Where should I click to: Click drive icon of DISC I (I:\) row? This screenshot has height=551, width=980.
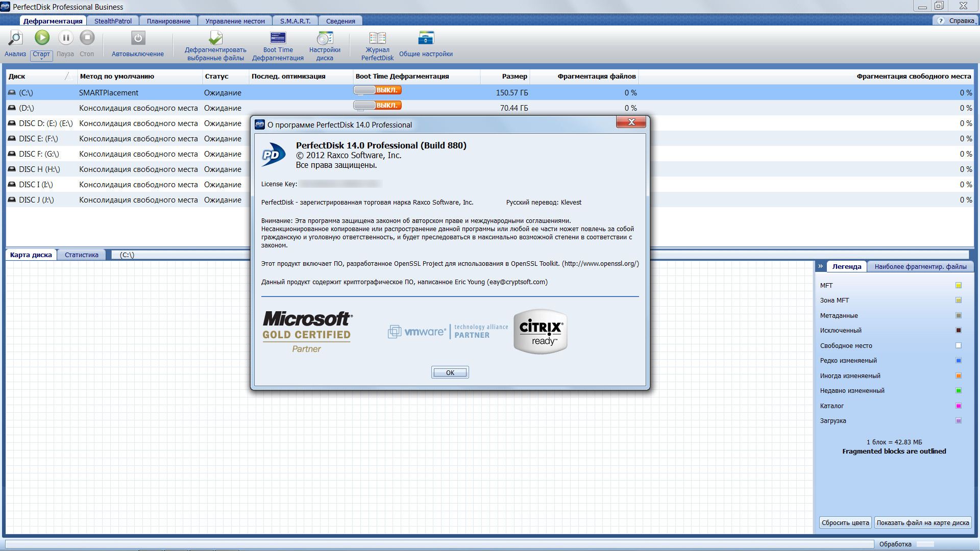pyautogui.click(x=12, y=185)
